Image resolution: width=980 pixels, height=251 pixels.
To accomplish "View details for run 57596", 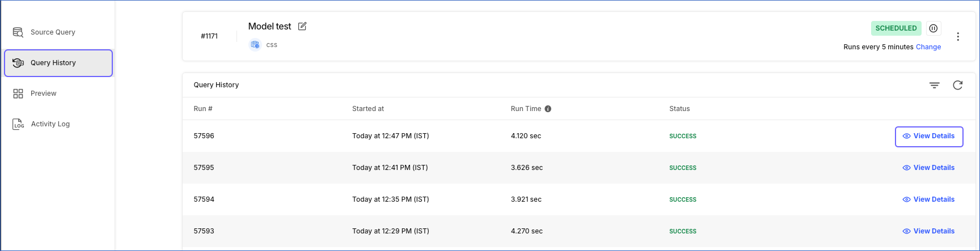I will [929, 137].
